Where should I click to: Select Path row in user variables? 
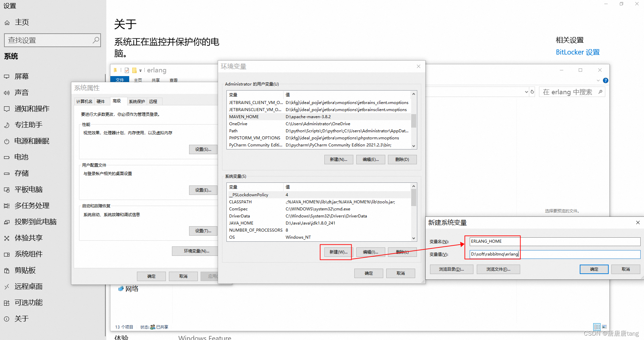click(x=319, y=131)
